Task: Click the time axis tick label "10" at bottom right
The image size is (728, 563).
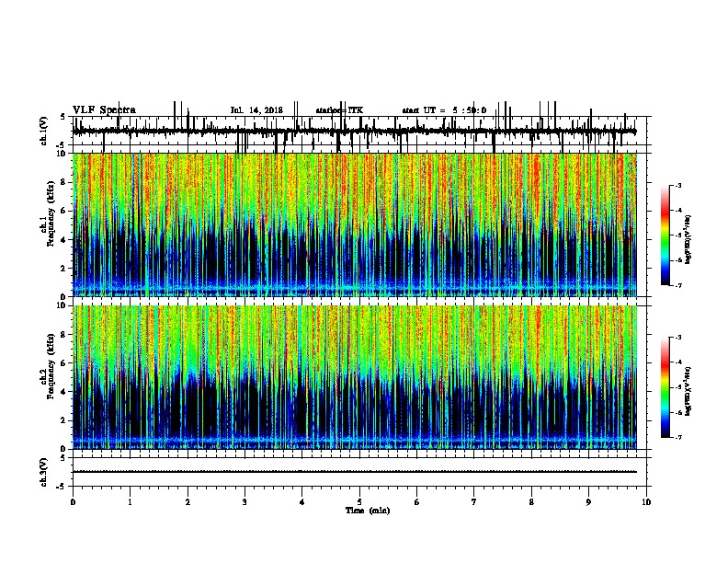Action: pos(646,502)
